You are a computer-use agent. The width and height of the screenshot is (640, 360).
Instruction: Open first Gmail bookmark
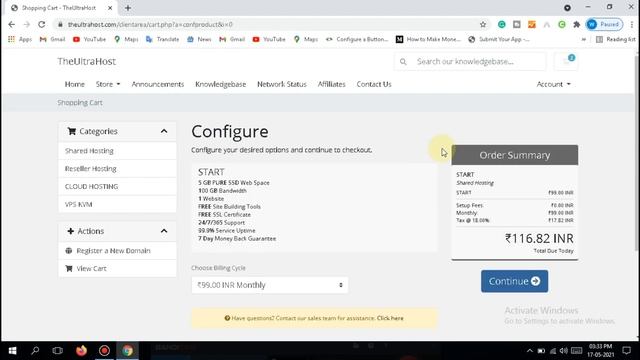[52, 39]
